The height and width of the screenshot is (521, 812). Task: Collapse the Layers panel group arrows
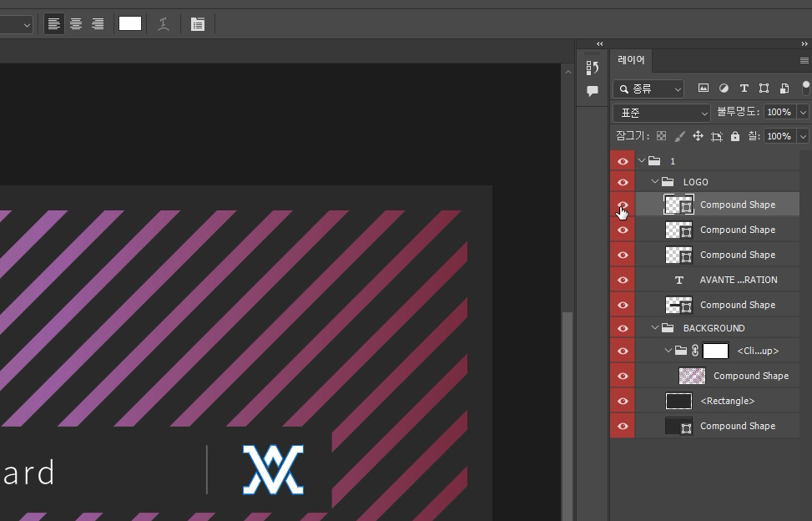(804, 44)
